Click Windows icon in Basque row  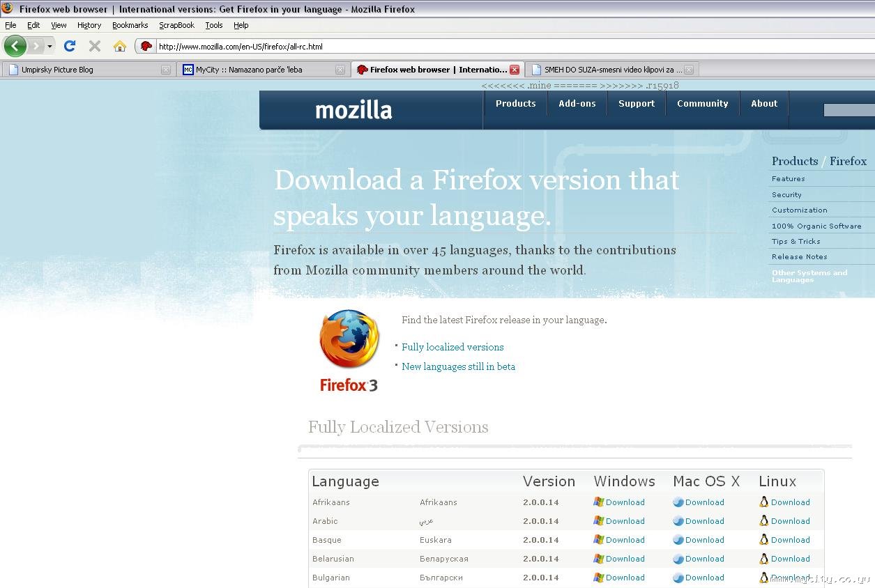598,540
